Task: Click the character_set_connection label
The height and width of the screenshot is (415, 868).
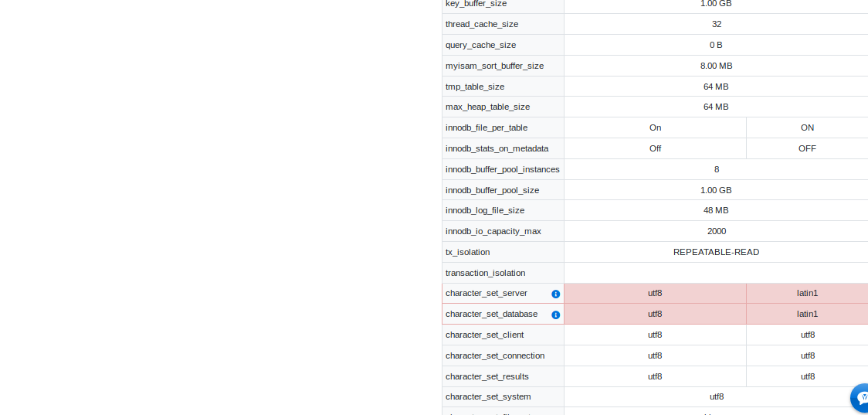Action: [495, 355]
